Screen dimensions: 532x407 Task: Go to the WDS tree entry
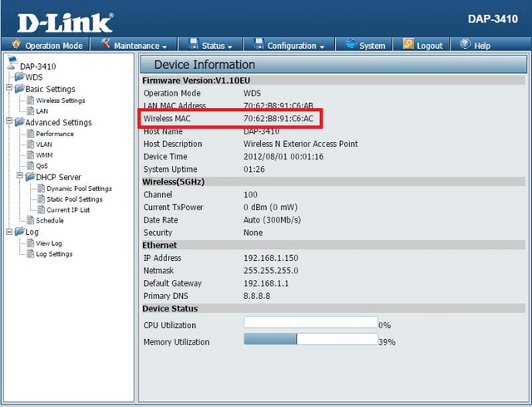(34, 77)
